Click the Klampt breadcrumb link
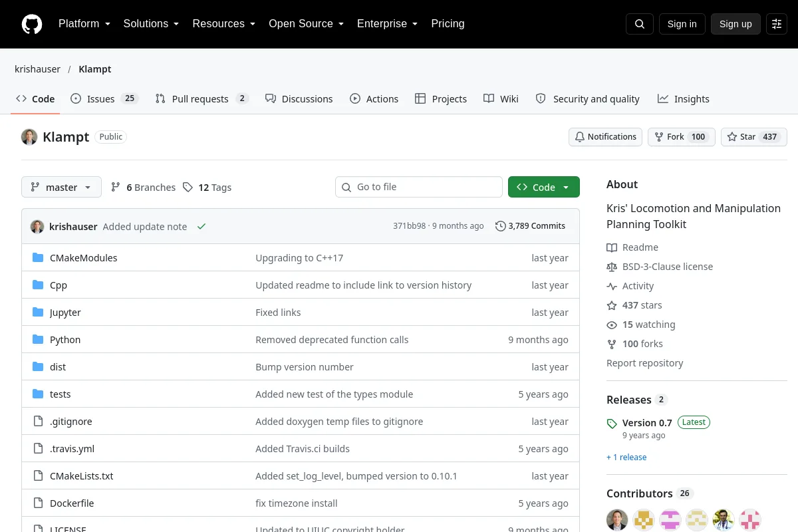Screen dimensions: 798x532 95,69
